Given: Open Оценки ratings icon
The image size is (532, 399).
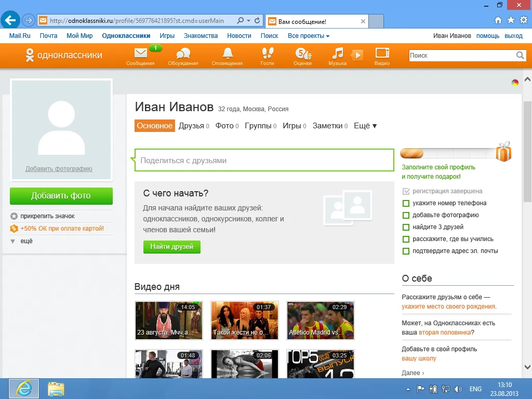Looking at the screenshot, I should (303, 54).
